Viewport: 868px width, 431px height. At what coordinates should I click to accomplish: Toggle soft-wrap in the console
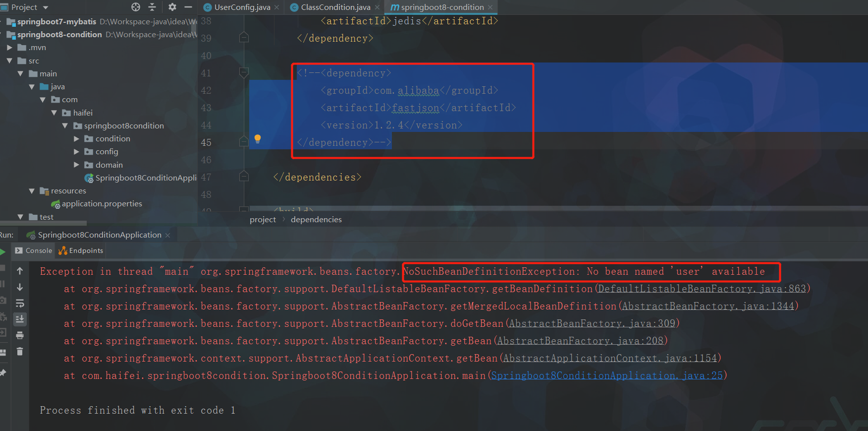pos(20,303)
